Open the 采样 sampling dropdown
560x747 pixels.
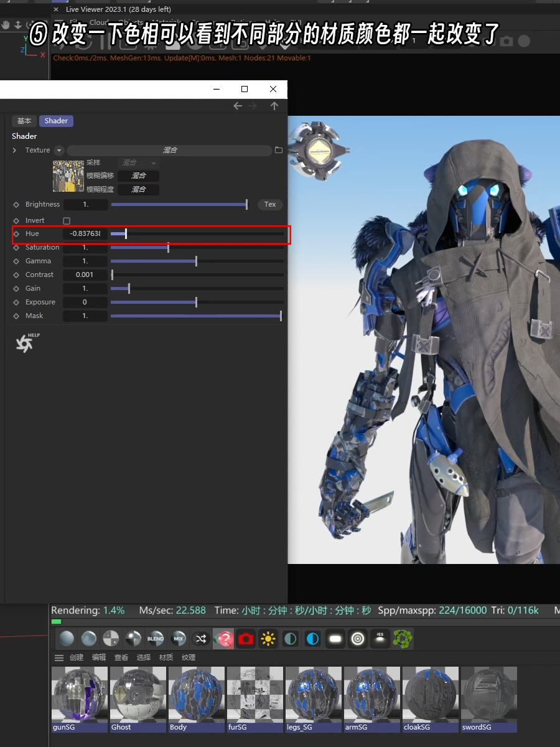coord(138,163)
